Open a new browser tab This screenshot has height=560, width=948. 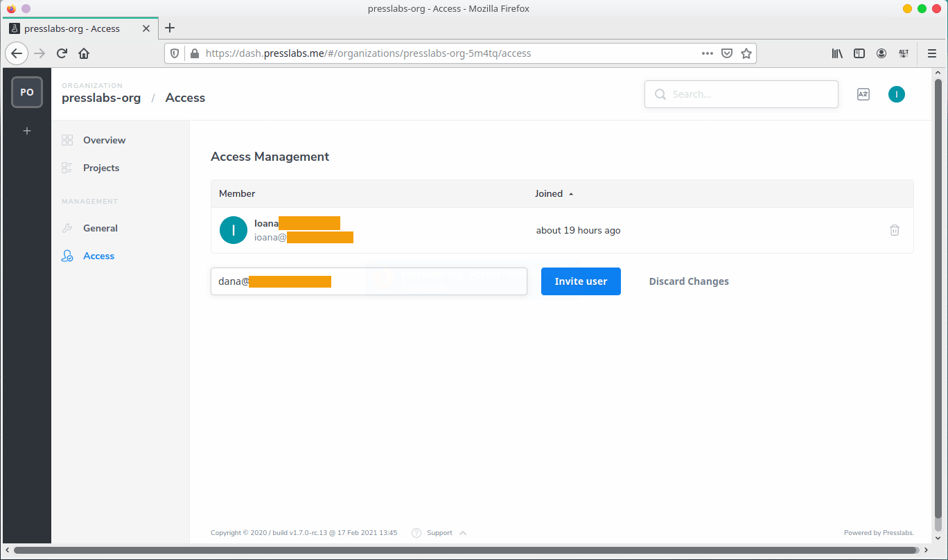point(170,28)
